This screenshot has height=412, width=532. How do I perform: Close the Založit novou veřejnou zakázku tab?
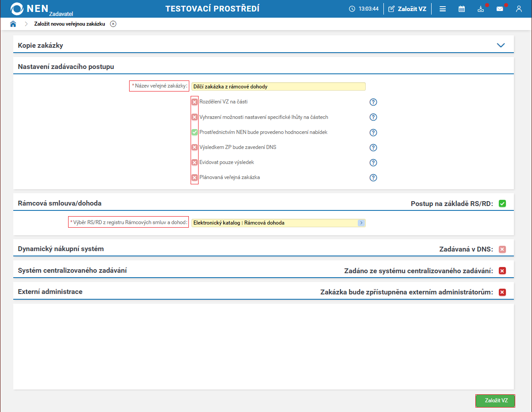pos(113,24)
